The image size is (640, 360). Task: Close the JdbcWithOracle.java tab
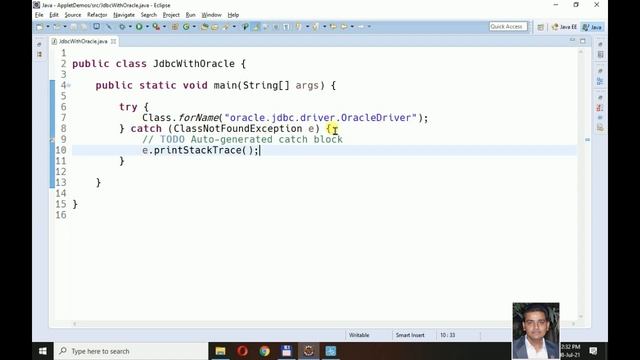pos(113,41)
